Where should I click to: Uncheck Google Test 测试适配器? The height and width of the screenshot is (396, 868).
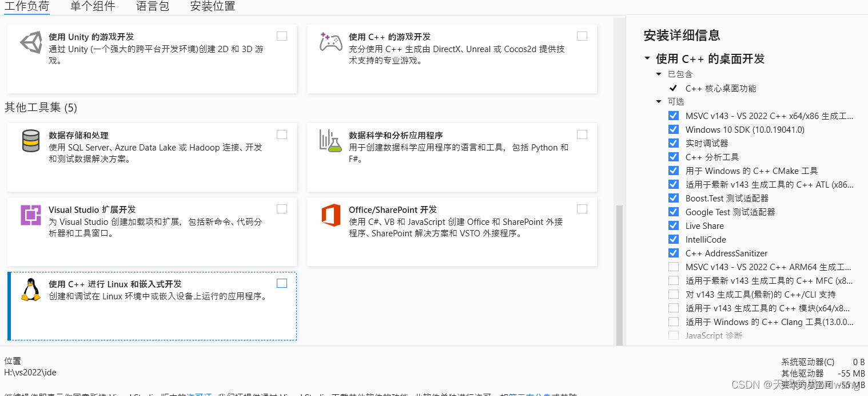point(674,212)
